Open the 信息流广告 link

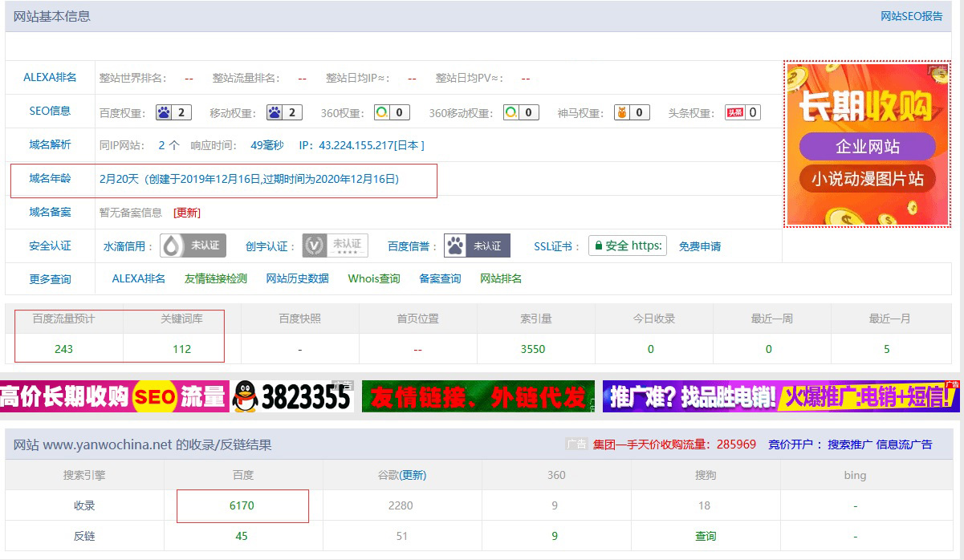[904, 444]
